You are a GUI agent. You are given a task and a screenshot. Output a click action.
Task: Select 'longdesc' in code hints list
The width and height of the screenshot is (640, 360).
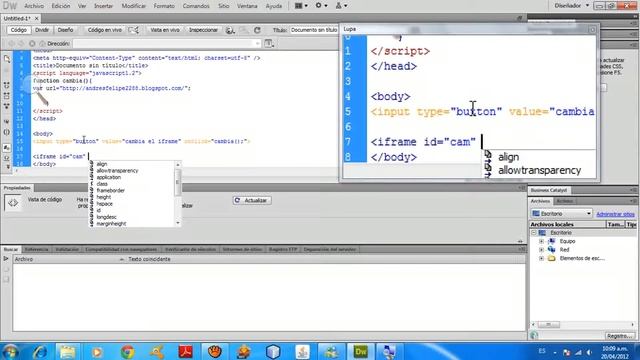coord(107,217)
